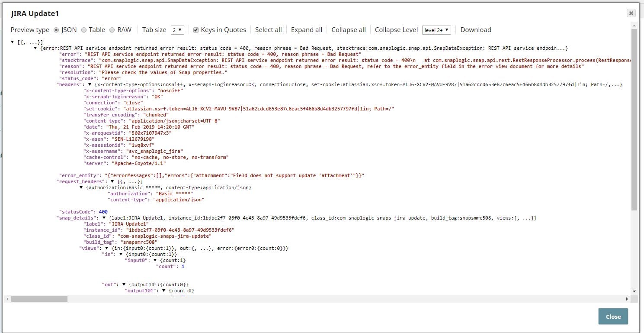Click the scroll-right arrow of horizontal scrollbar
This screenshot has height=333, width=644.
coord(627,299)
